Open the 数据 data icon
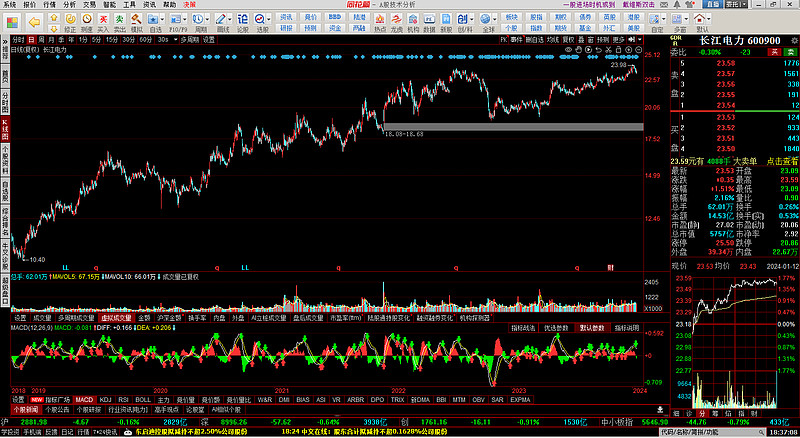Image resolution: width=800 pixels, height=438 pixels. point(430,22)
